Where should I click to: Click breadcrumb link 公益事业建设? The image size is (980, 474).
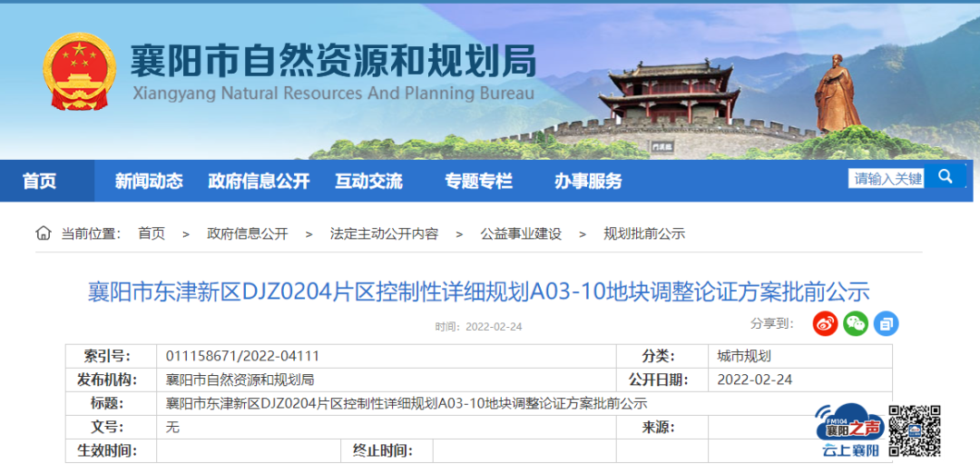click(521, 234)
